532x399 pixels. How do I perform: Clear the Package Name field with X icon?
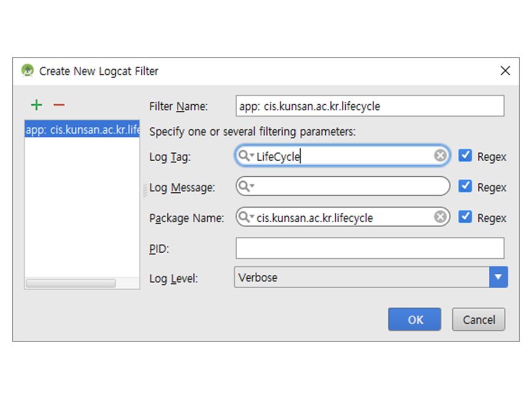pyautogui.click(x=440, y=217)
